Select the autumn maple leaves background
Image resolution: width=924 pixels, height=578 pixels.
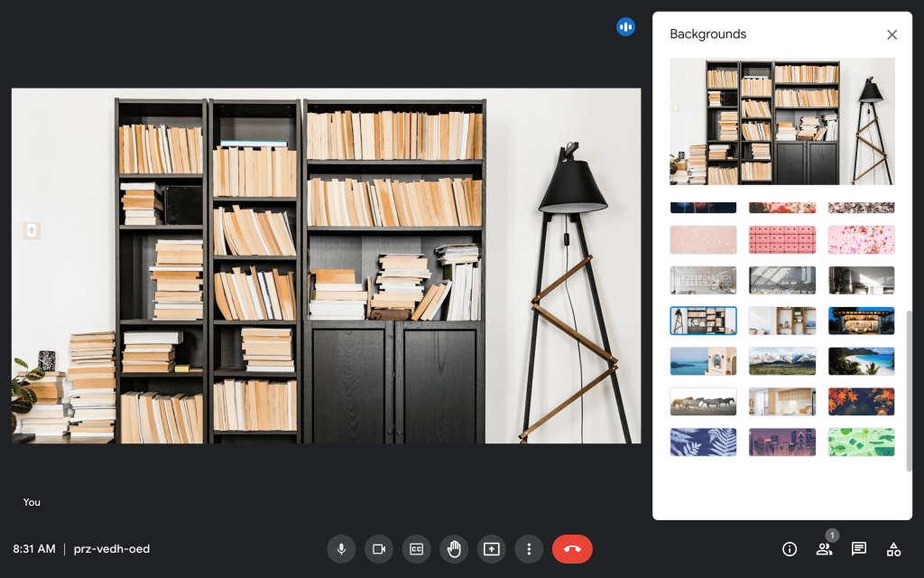(861, 402)
